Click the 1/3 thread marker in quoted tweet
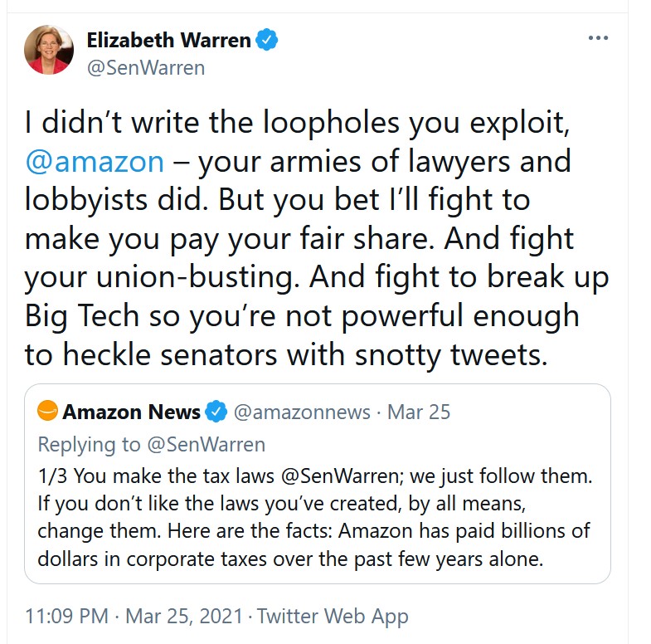651x644 pixels. click(51, 478)
